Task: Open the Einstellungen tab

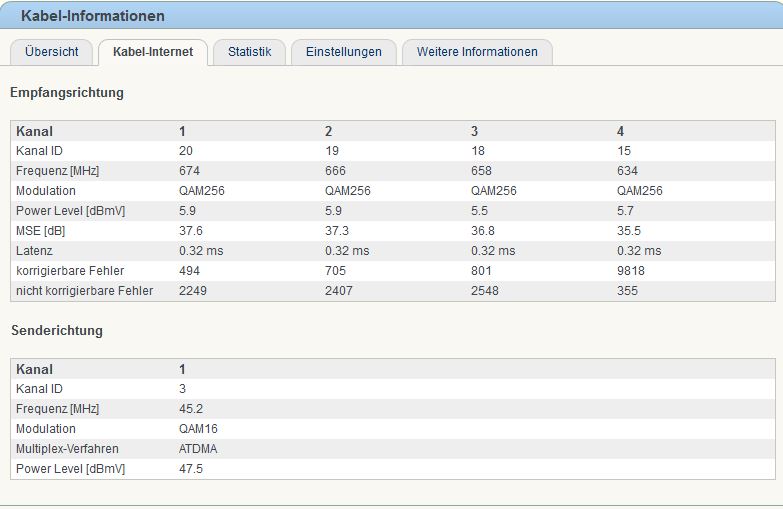Action: click(343, 52)
